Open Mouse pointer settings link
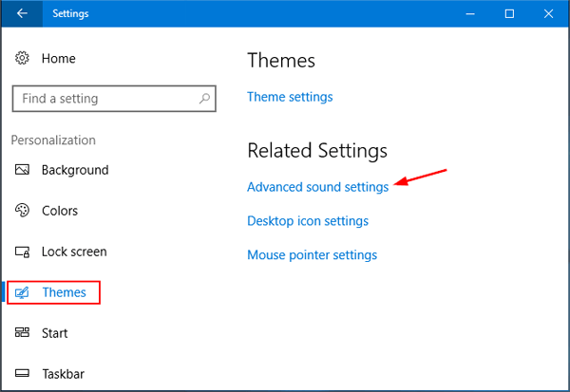 [312, 255]
